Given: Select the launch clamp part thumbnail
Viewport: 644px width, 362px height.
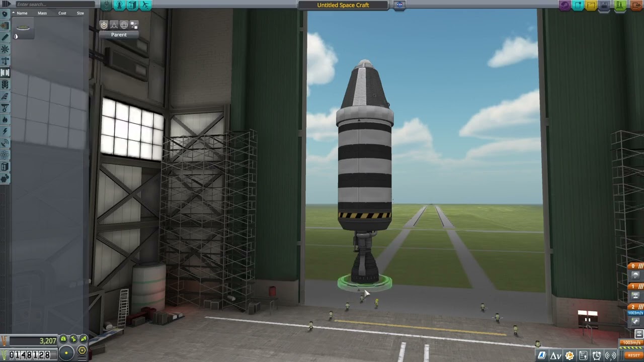Looking at the screenshot, I should (x=23, y=28).
